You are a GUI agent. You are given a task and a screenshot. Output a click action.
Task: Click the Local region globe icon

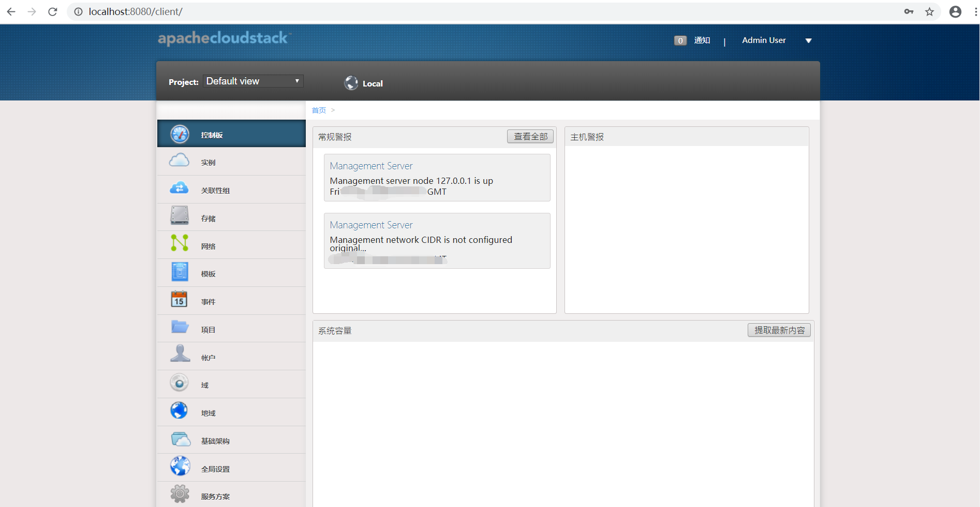pyautogui.click(x=351, y=83)
